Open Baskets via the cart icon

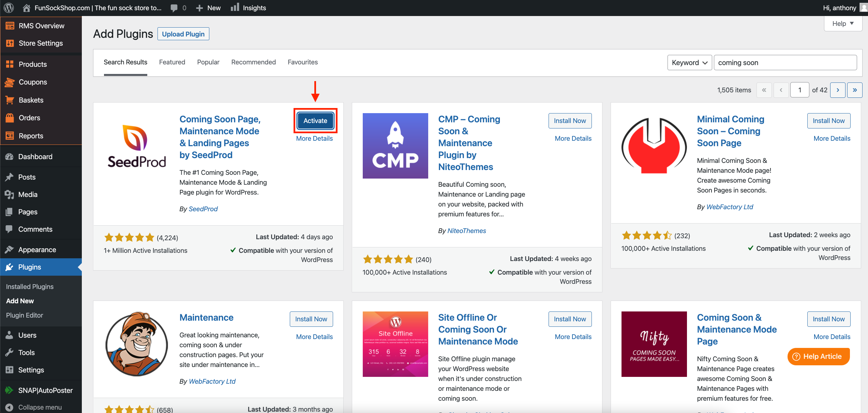pyautogui.click(x=10, y=100)
